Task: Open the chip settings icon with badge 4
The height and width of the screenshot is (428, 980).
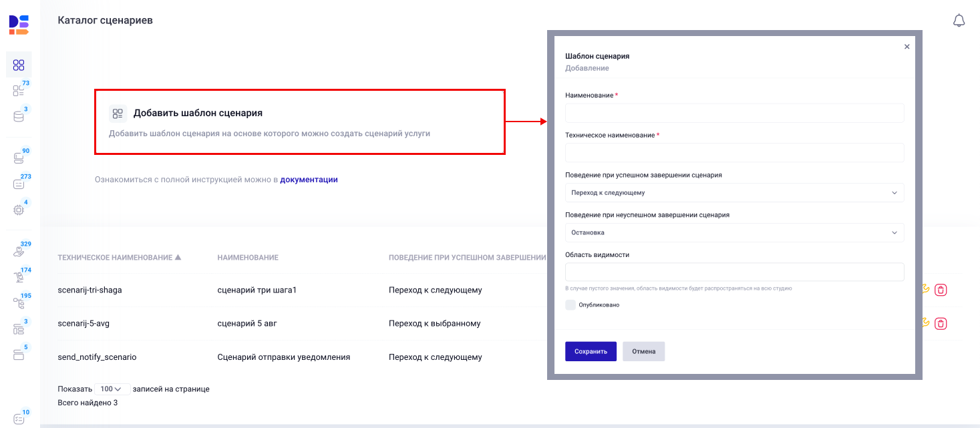Action: pos(19,209)
